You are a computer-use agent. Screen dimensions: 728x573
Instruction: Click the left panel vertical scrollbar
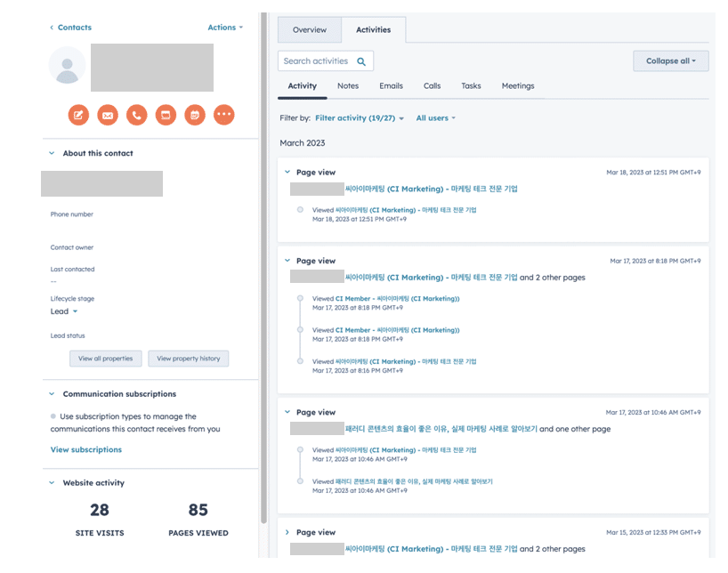click(263, 268)
